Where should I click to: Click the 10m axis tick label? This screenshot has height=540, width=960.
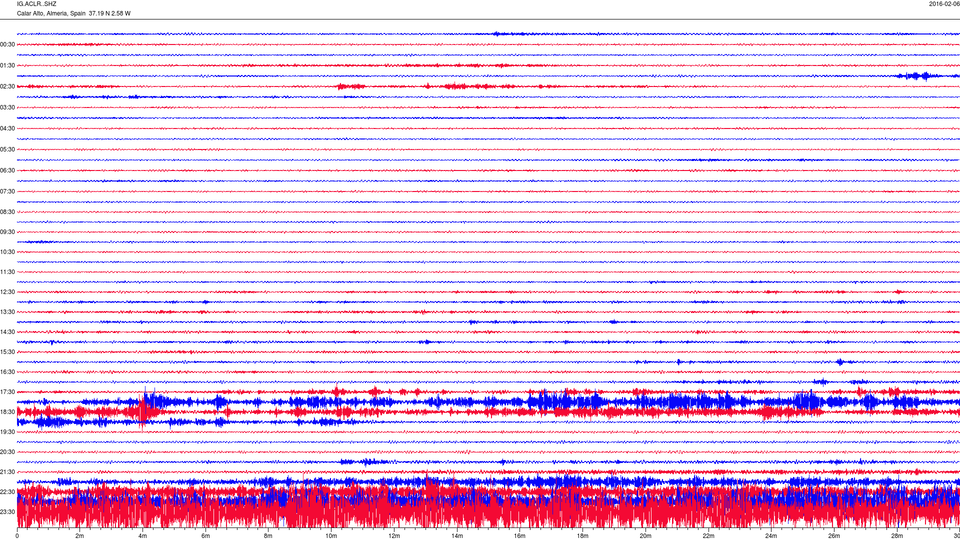pos(331,536)
